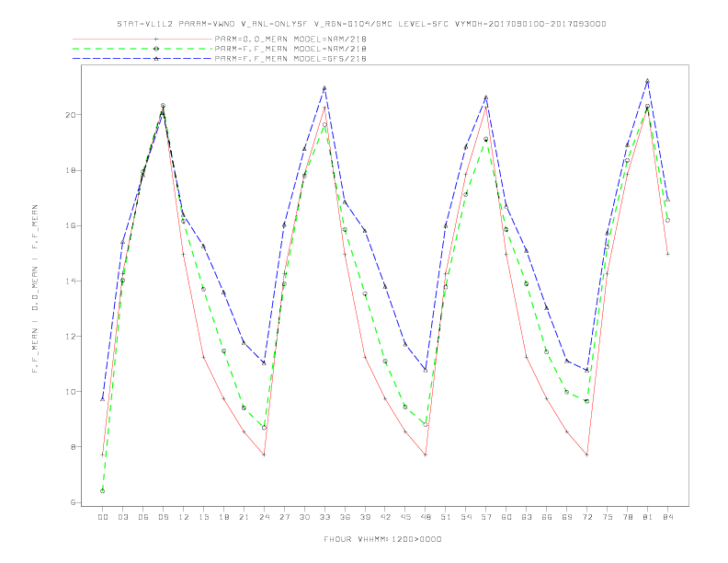The image size is (728, 563).
Task: Click x-axis tick label 00
Action: point(103,517)
